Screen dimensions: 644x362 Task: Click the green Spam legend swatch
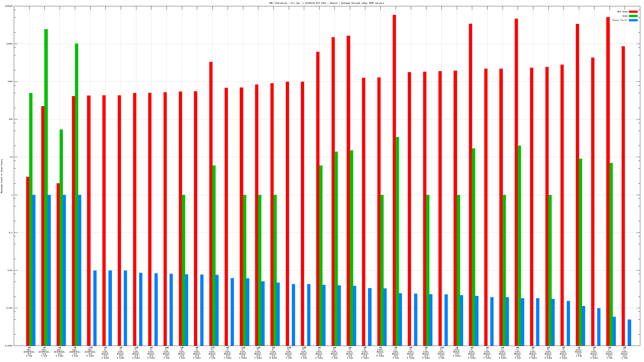(x=633, y=16)
